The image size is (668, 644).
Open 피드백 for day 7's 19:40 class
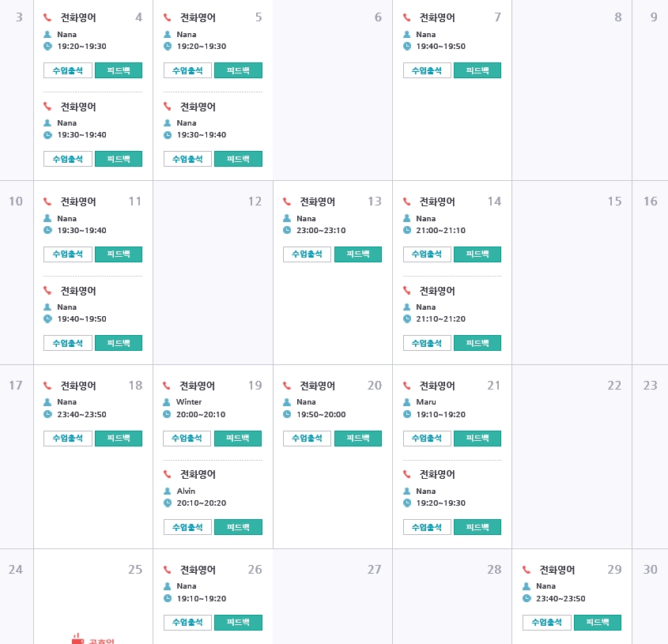(477, 70)
